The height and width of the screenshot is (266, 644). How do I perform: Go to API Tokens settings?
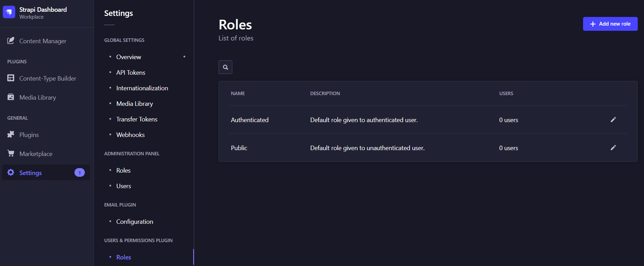[x=131, y=73]
